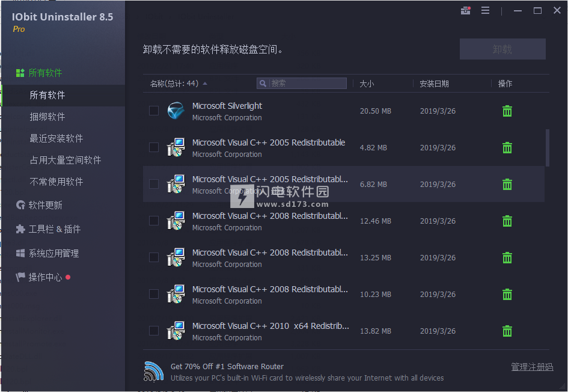
Task: Click into the 搜索 search field
Action: [301, 84]
